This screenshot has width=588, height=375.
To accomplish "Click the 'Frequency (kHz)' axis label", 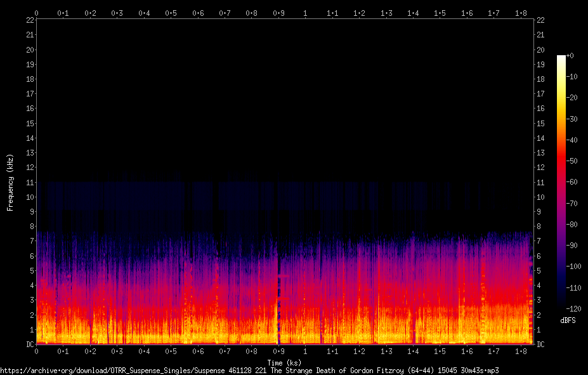I will (x=10, y=182).
